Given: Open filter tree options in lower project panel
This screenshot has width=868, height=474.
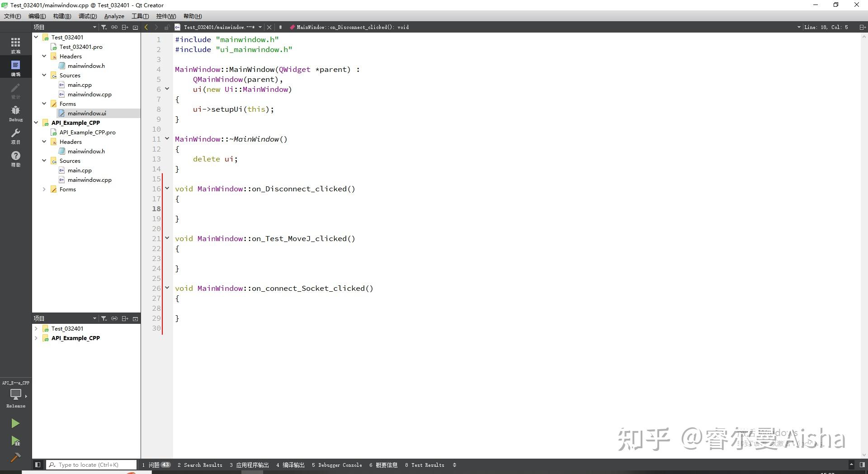Looking at the screenshot, I should (104, 318).
